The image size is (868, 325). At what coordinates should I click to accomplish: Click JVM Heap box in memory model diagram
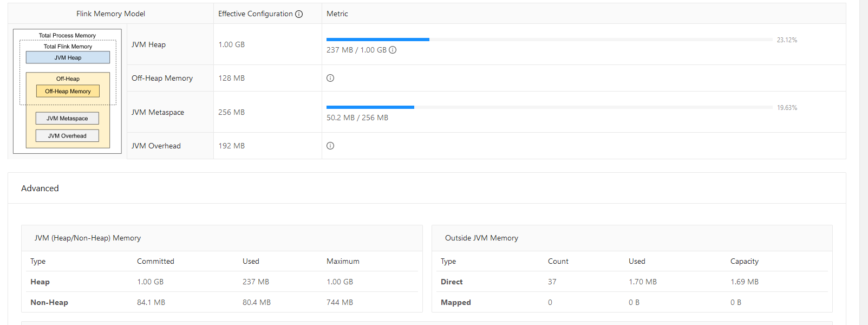click(68, 57)
